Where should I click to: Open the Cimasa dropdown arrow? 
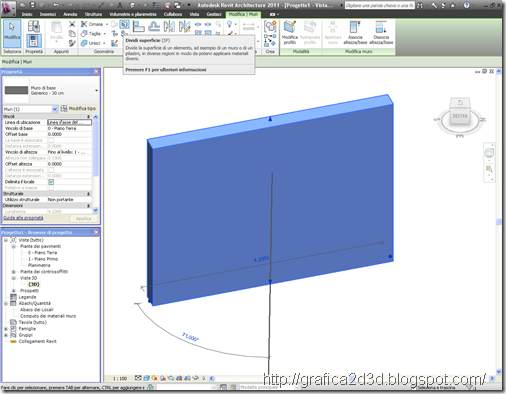coord(107,24)
